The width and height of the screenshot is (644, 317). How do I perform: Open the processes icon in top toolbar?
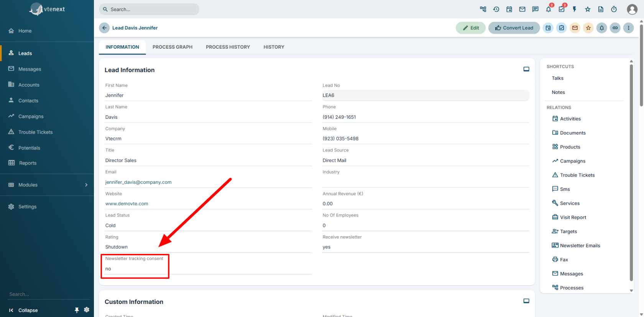[483, 9]
